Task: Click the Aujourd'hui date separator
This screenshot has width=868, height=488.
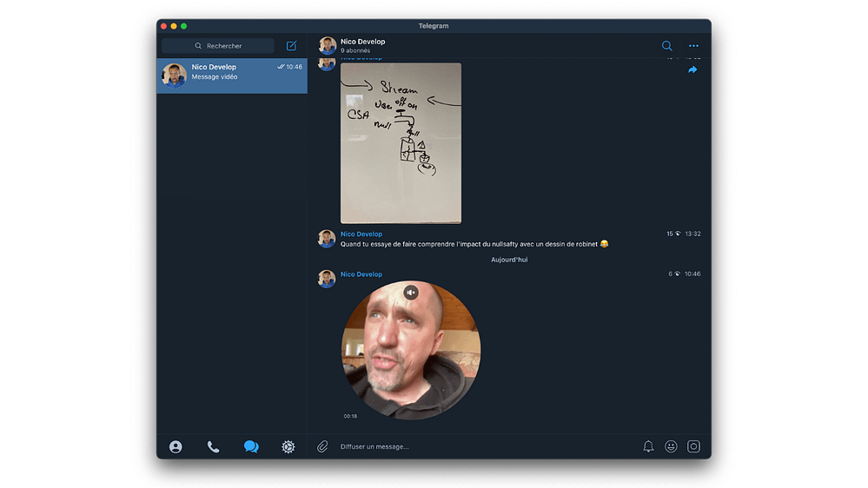Action: 509,260
